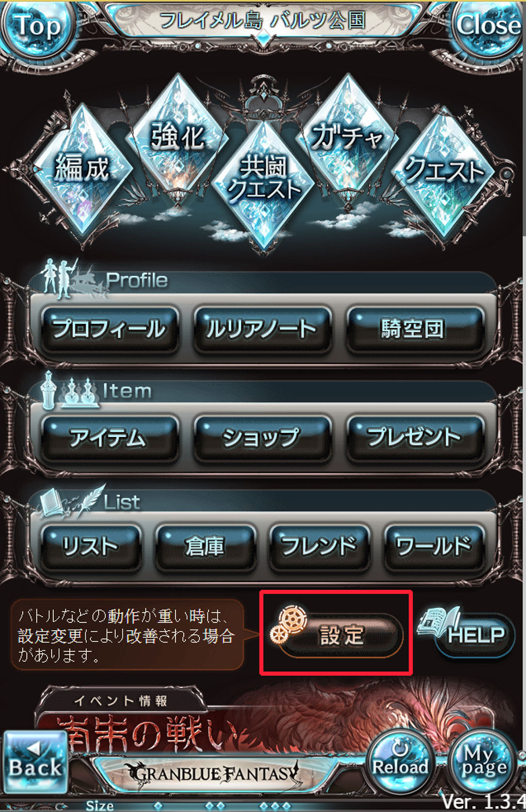The height and width of the screenshot is (812, 526).
Task: Open the フレンド friends button
Action: coord(320,547)
